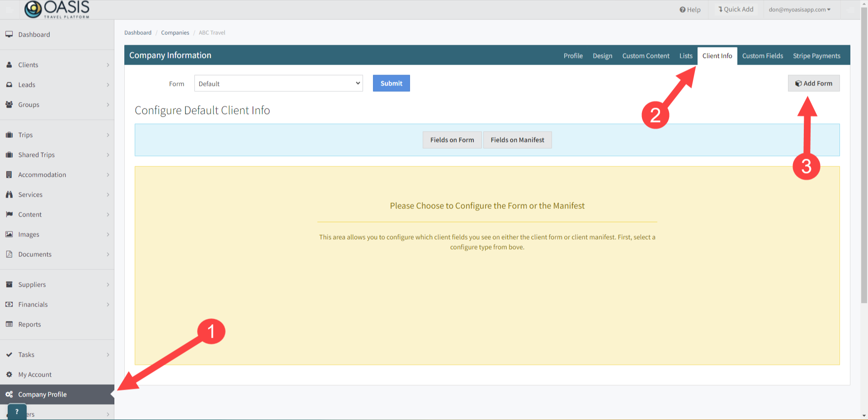Open Documents from the sidebar file icon
This screenshot has height=420, width=868.
(x=9, y=254)
